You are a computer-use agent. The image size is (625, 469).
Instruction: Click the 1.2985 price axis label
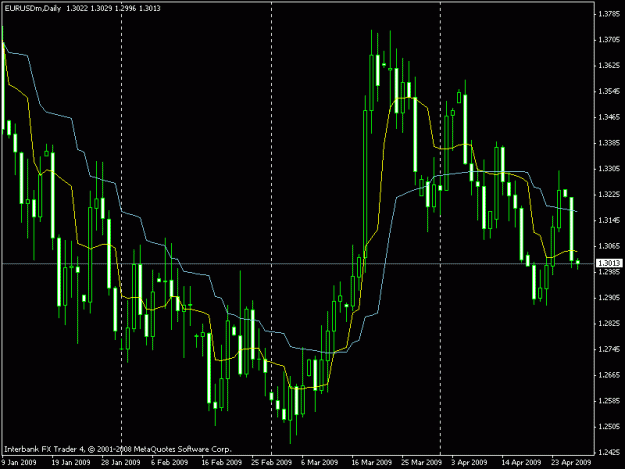[x=609, y=272]
